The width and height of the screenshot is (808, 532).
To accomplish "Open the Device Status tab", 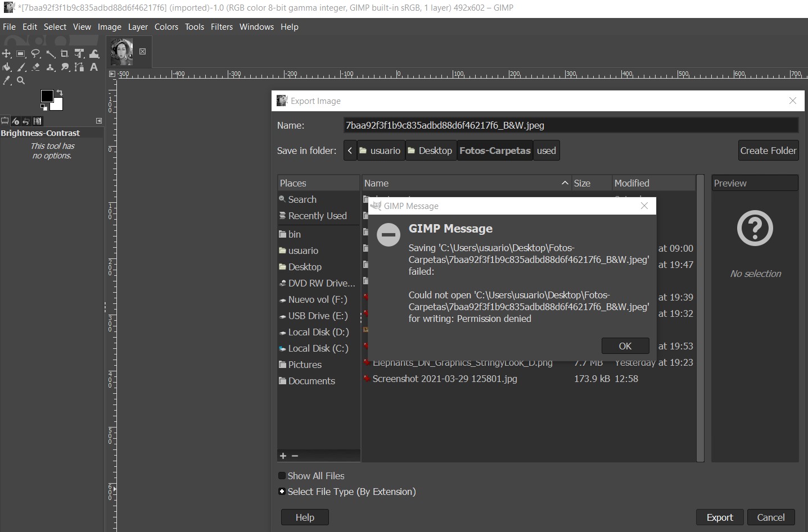I will [x=16, y=121].
